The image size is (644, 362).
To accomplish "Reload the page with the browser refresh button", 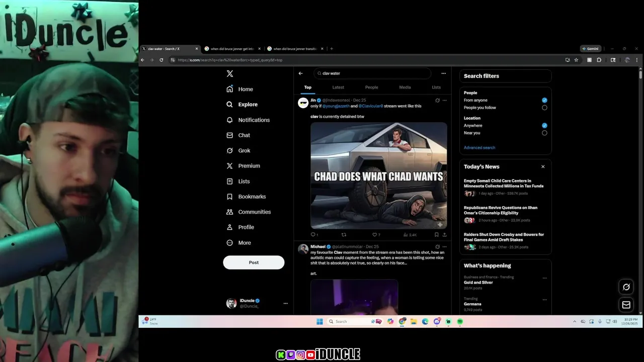I will pos(161,60).
